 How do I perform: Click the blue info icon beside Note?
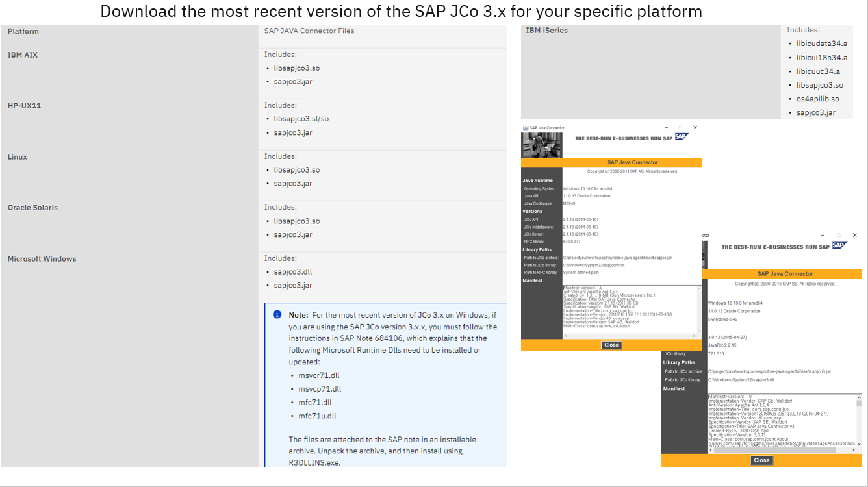277,314
